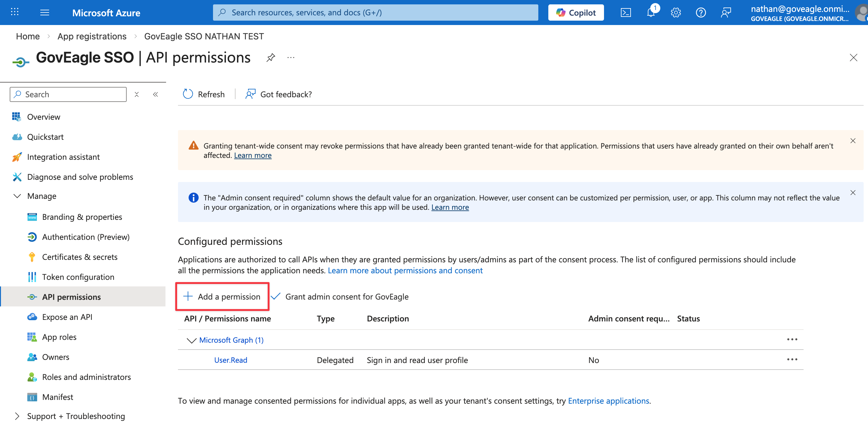Clear the sidebar search with the X icon
The height and width of the screenshot is (439, 868).
(136, 94)
